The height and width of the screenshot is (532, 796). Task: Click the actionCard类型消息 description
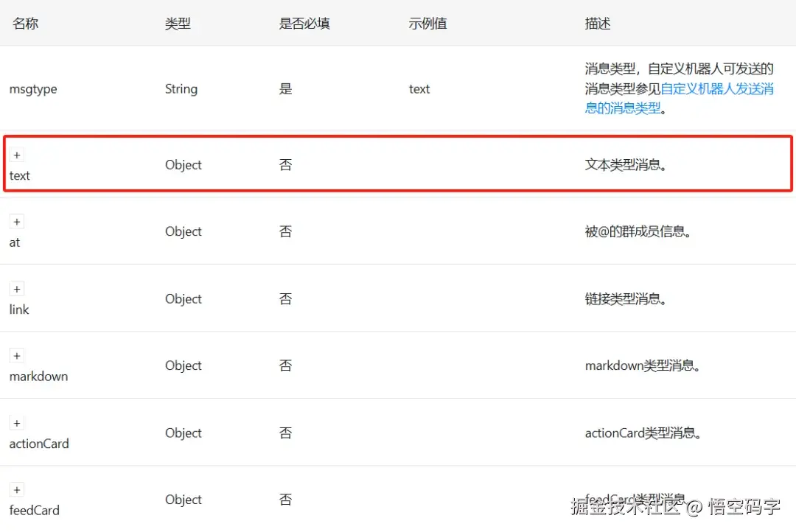click(643, 433)
